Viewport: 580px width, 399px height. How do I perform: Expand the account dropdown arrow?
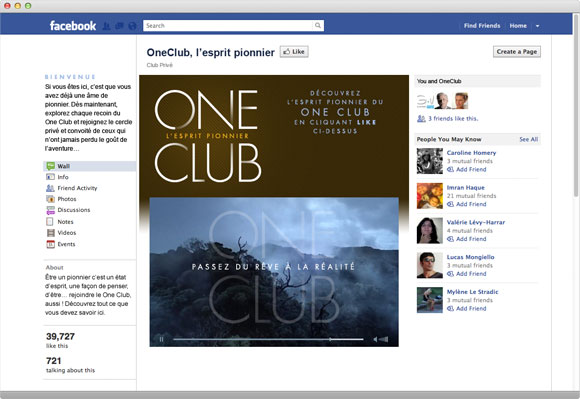pyautogui.click(x=537, y=26)
